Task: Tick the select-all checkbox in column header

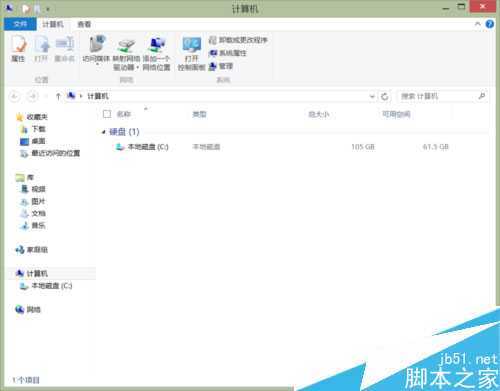Action: (x=107, y=114)
